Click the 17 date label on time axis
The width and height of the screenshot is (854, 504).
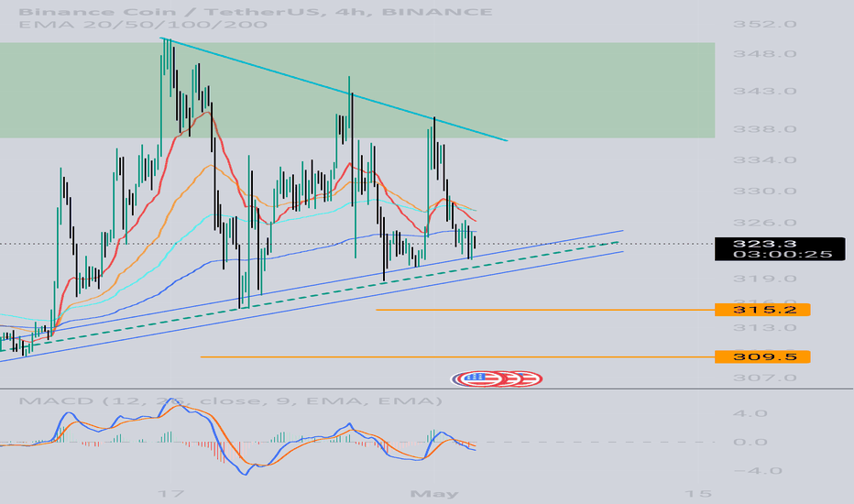(x=170, y=494)
